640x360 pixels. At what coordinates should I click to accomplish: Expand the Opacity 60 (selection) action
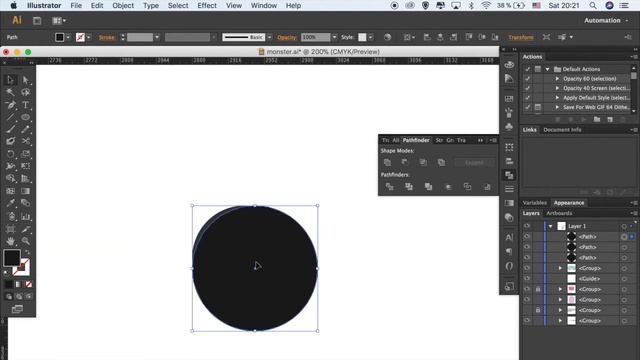pos(557,78)
